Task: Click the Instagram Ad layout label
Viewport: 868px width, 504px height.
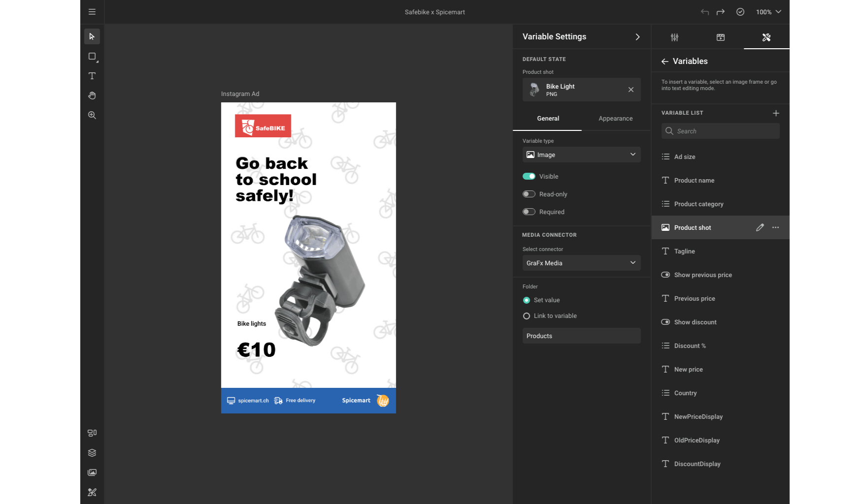Action: click(x=240, y=94)
